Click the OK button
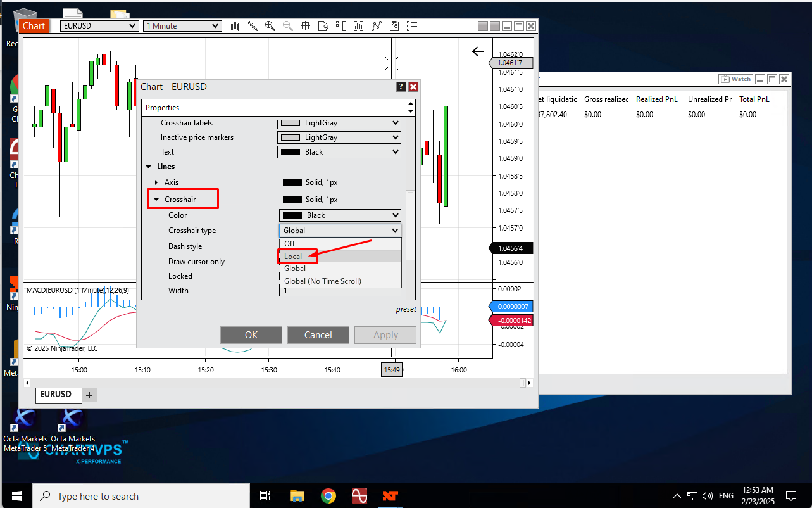The height and width of the screenshot is (508, 812). point(251,335)
